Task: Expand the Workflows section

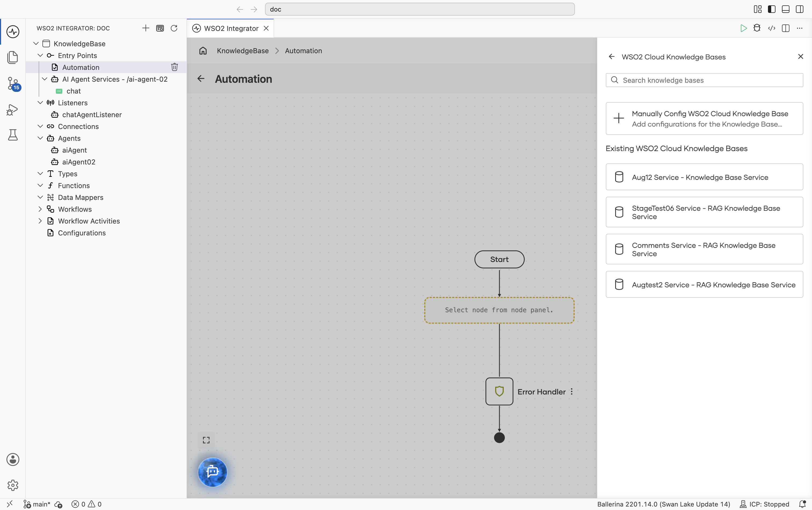Action: (x=40, y=209)
